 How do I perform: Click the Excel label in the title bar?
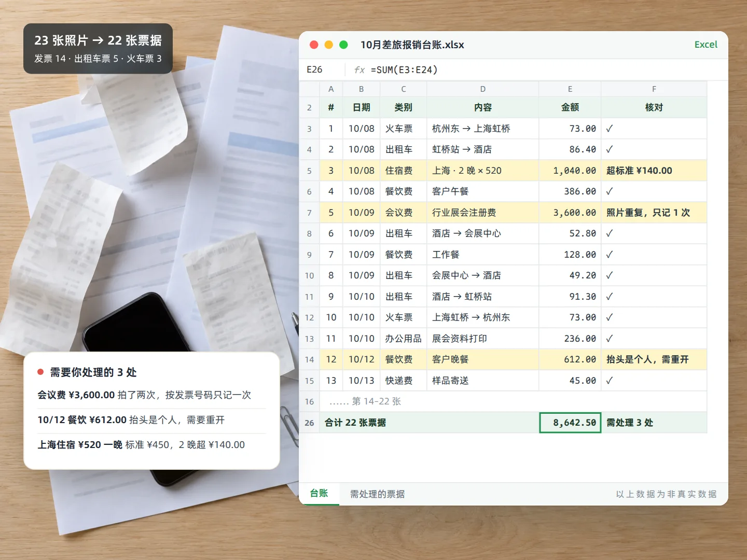pyautogui.click(x=706, y=45)
